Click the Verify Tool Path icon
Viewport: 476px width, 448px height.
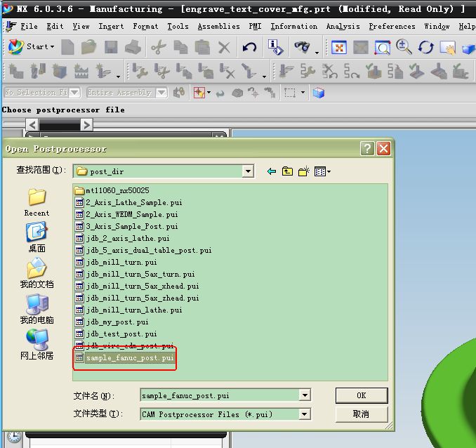point(373,71)
